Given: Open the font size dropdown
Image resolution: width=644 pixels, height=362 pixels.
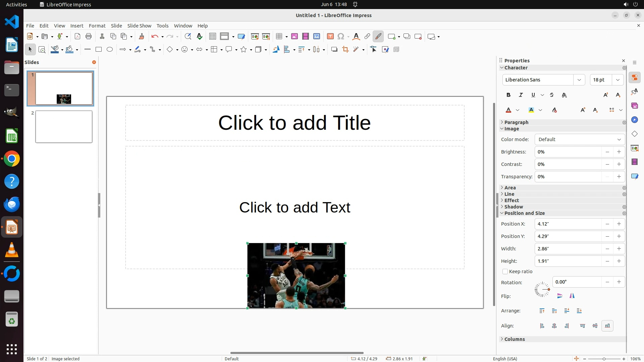Looking at the screenshot, I should pyautogui.click(x=618, y=80).
